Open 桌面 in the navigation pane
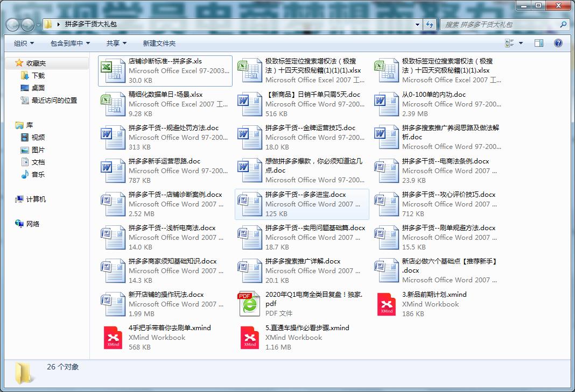Viewport: 575px width, 392px height. 38,88
